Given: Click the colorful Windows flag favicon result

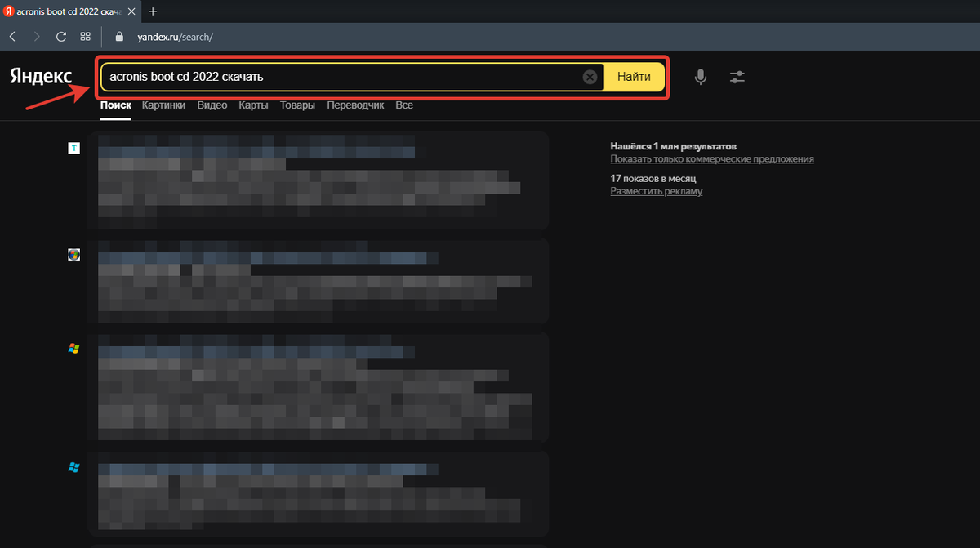Looking at the screenshot, I should pos(73,348).
